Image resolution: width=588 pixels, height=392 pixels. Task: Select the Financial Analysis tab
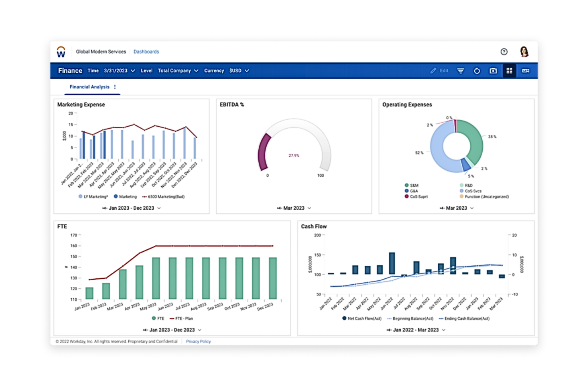pyautogui.click(x=89, y=87)
